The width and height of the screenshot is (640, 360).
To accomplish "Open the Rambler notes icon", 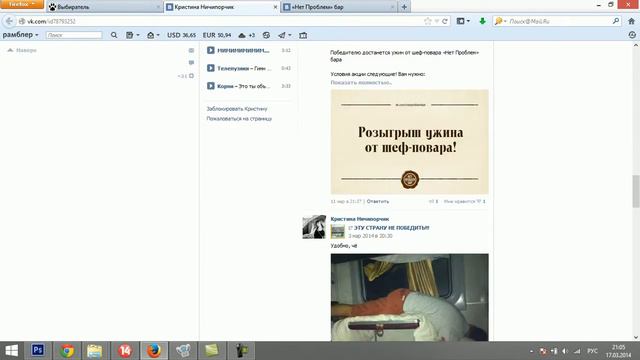I will click(129, 35).
